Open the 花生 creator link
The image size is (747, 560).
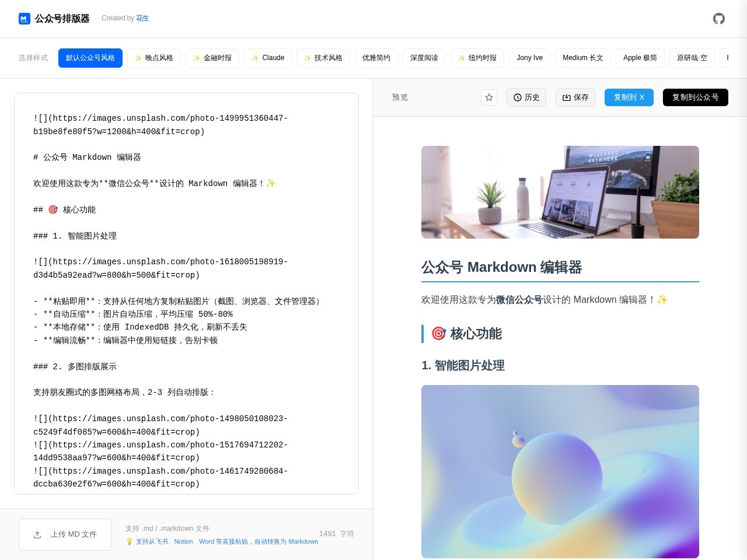click(x=142, y=18)
